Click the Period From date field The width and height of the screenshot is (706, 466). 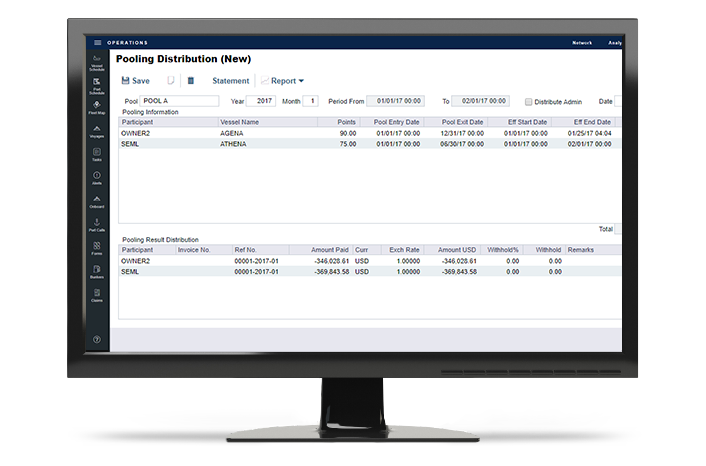(395, 101)
